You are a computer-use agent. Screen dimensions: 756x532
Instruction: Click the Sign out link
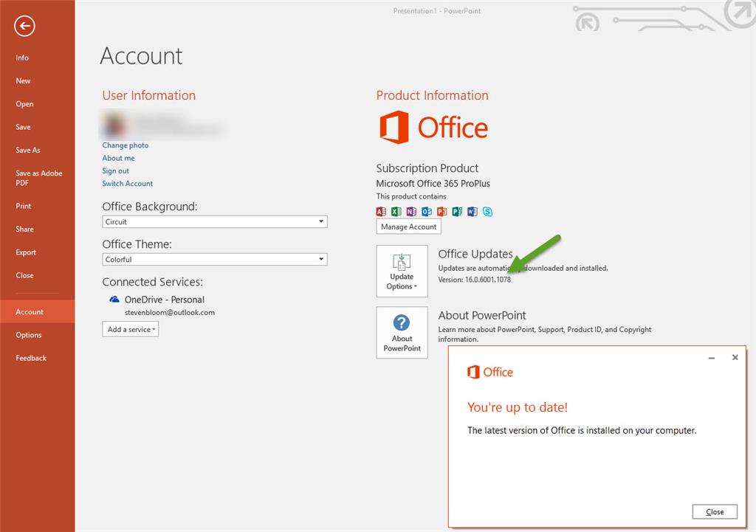click(x=116, y=170)
